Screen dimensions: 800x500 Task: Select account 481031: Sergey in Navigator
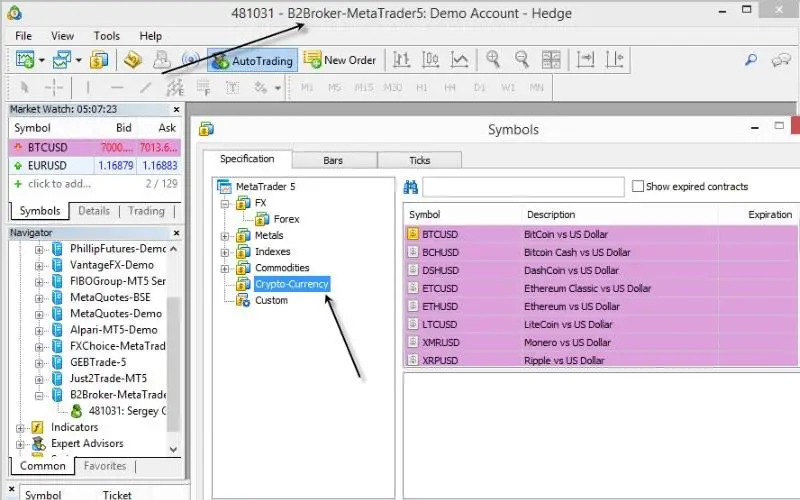point(127,411)
